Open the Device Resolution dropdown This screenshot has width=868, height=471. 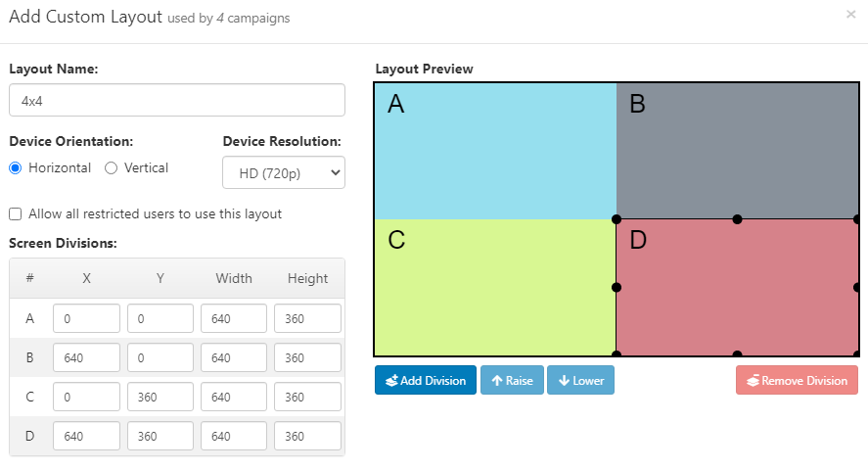[x=284, y=173]
